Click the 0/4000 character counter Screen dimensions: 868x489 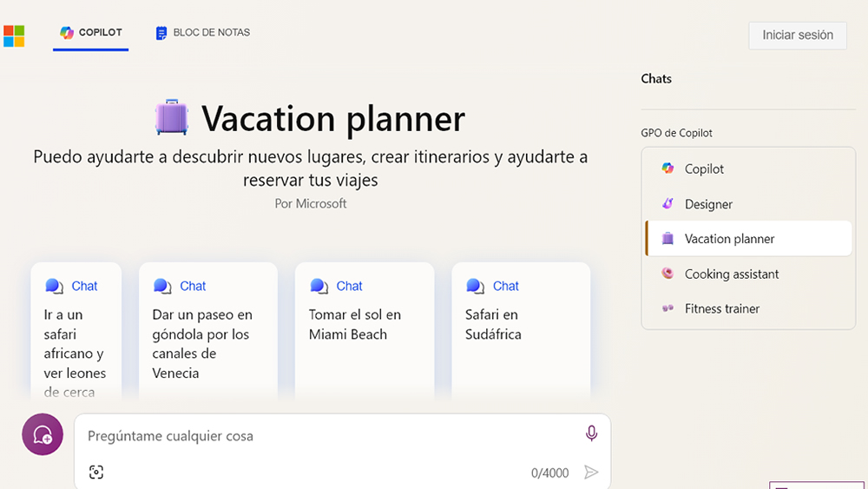pos(549,473)
